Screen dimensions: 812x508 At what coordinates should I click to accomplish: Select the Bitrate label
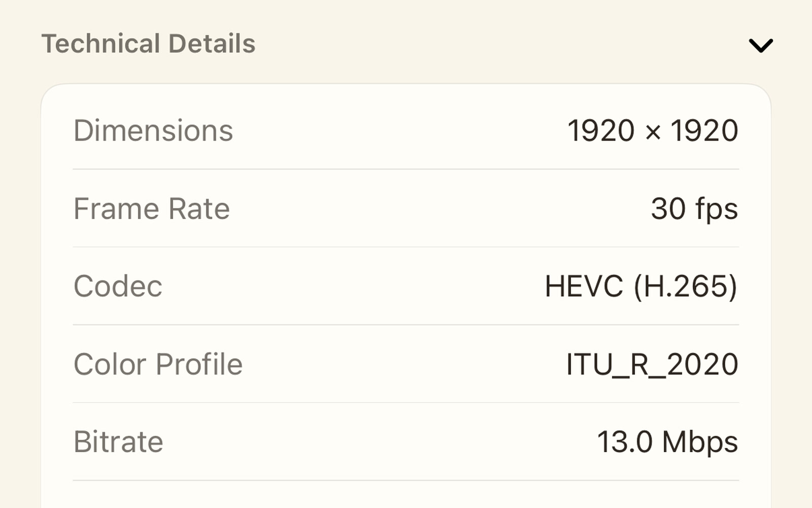(118, 441)
